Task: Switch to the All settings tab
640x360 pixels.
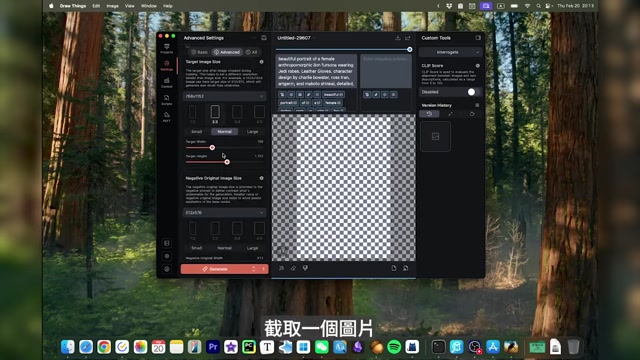Action: (252, 52)
